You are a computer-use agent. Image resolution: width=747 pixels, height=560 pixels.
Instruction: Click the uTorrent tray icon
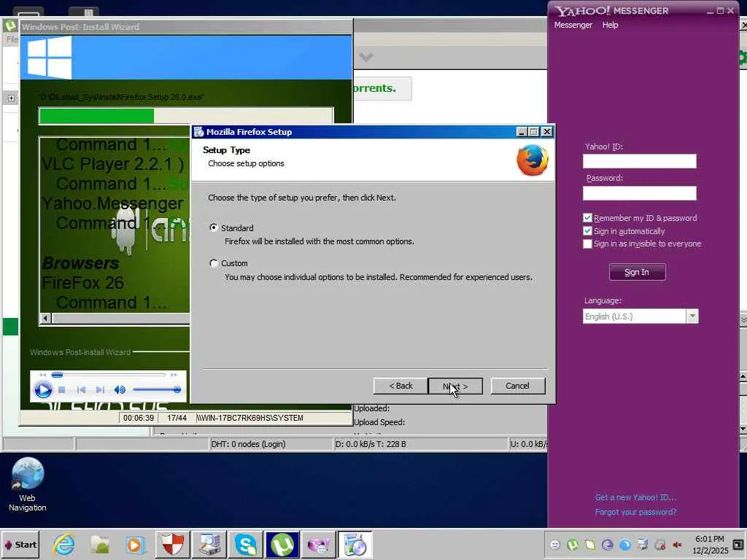[573, 544]
